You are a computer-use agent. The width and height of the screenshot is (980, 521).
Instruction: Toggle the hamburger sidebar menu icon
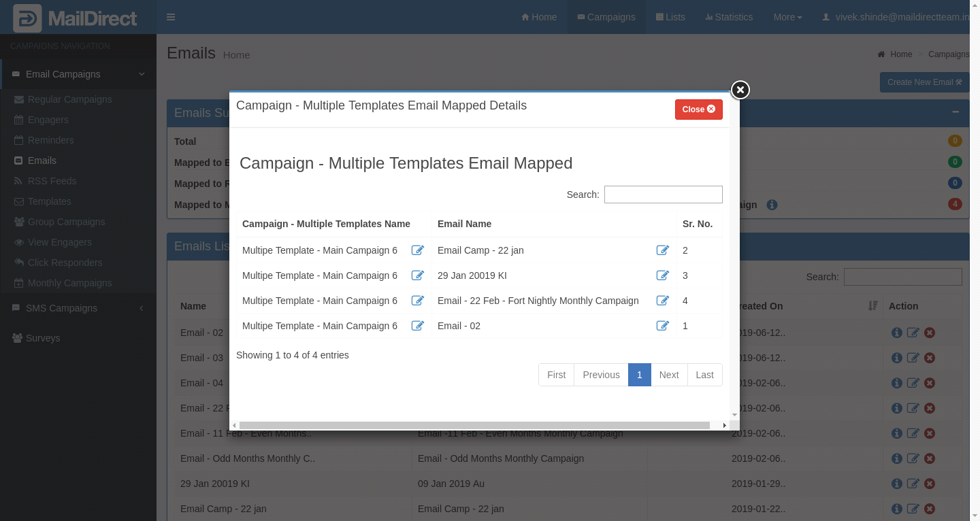pos(171,17)
